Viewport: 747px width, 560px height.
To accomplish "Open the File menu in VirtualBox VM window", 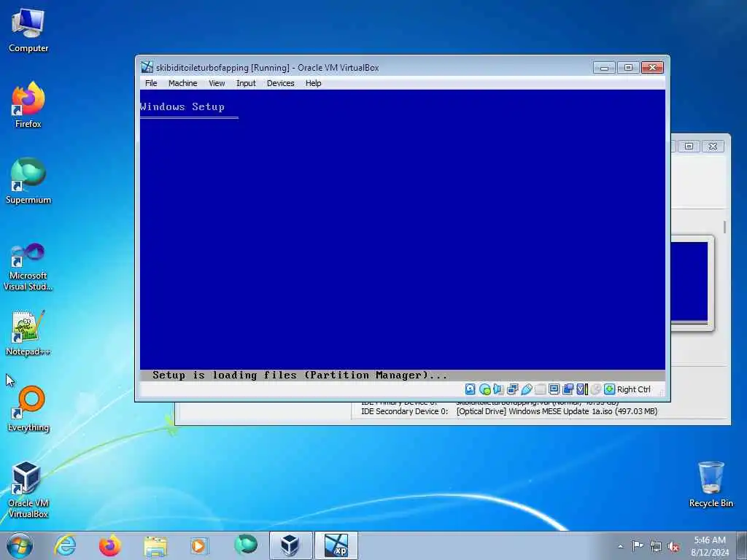I will pos(151,83).
